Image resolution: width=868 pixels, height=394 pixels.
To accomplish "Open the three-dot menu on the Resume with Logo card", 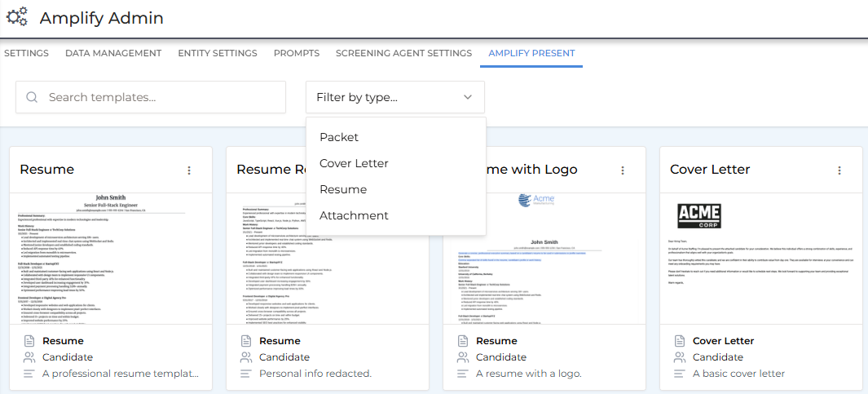I will [x=623, y=170].
